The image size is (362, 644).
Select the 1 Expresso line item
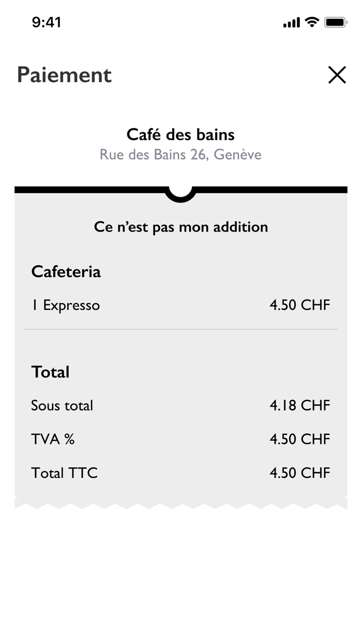[x=66, y=305]
